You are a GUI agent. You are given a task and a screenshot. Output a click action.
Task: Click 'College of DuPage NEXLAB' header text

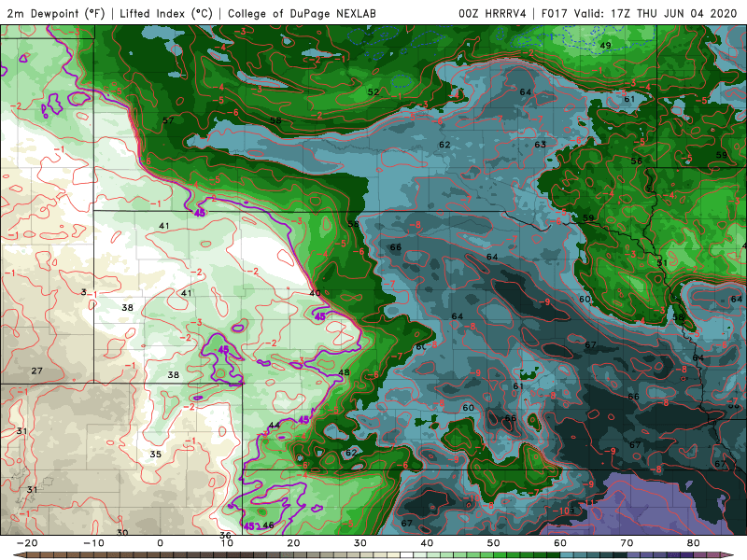point(302,13)
